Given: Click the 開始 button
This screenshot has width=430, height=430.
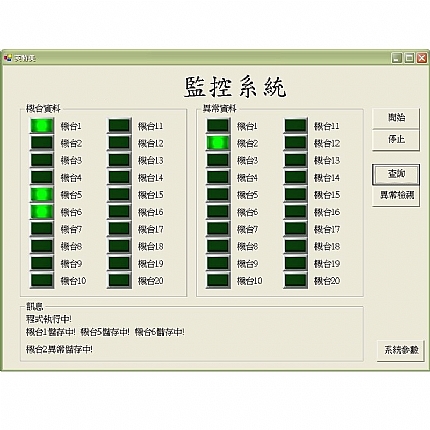Looking at the screenshot, I should [x=396, y=118].
